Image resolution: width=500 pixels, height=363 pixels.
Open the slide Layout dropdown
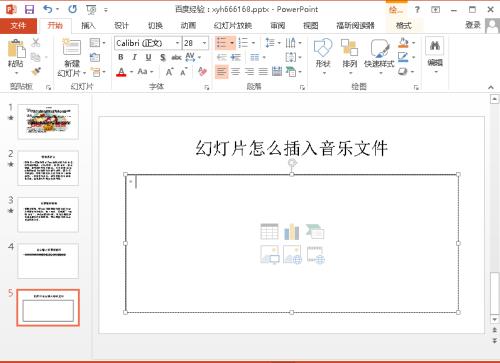pos(97,43)
